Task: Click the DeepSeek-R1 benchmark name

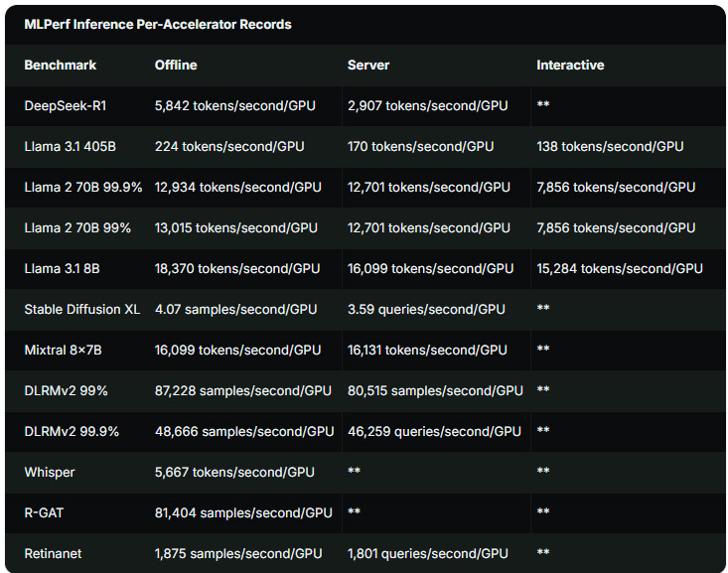Action: (66, 106)
